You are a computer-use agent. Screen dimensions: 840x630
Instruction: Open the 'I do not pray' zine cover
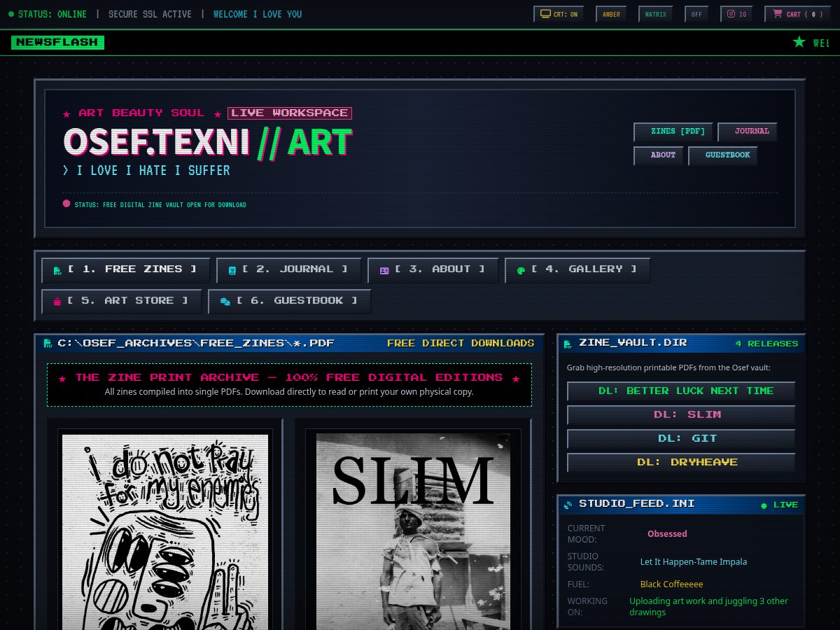(x=165, y=532)
